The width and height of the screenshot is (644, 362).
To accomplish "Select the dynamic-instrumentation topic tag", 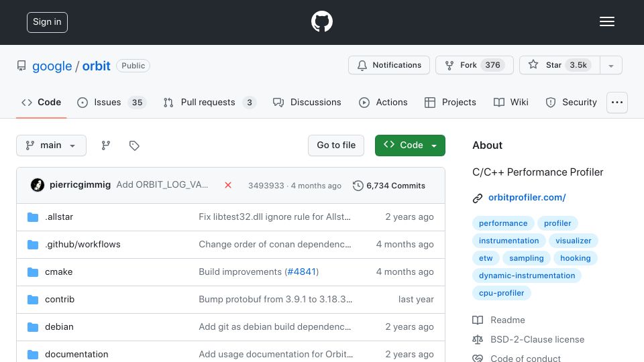I will pos(527,276).
